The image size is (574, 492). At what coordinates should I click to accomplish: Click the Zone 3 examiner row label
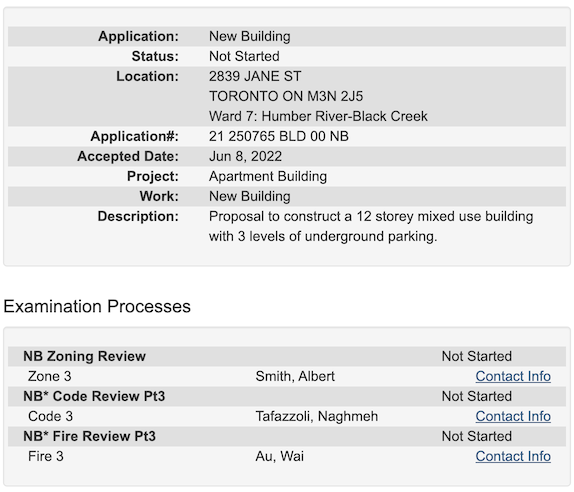click(x=50, y=376)
